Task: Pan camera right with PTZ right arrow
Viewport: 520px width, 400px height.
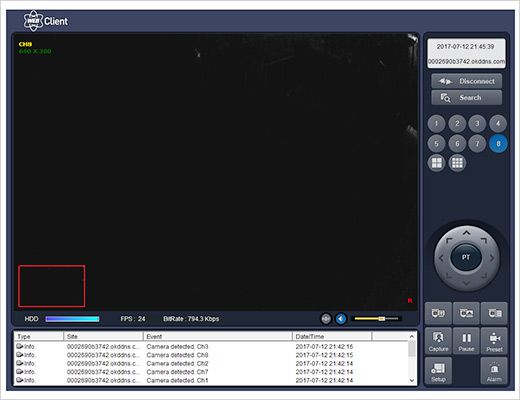Action: click(492, 258)
